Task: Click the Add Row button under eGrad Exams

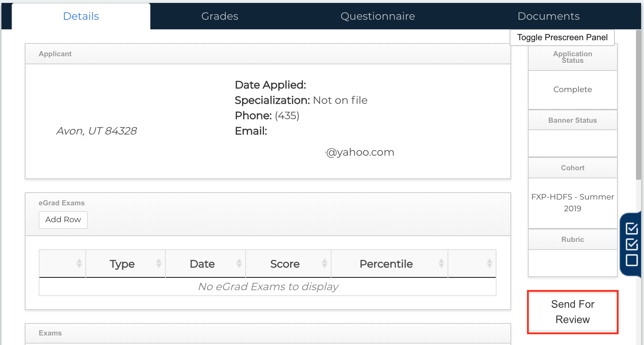Action: click(x=63, y=220)
